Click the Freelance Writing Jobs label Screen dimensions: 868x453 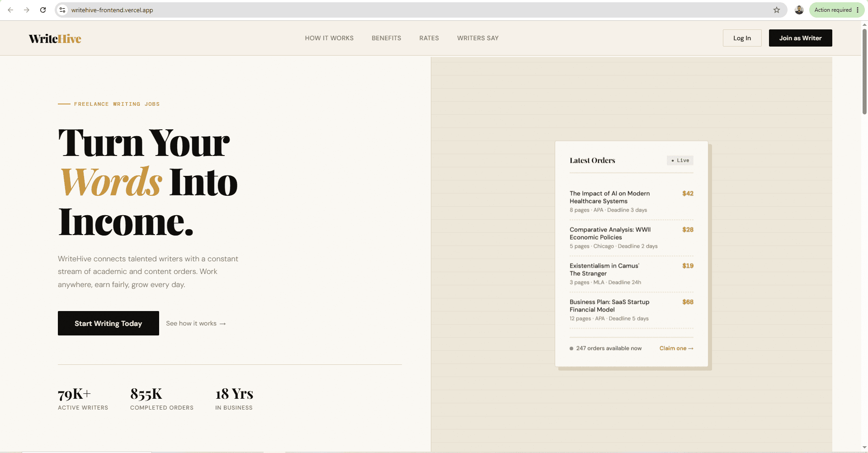tap(117, 104)
